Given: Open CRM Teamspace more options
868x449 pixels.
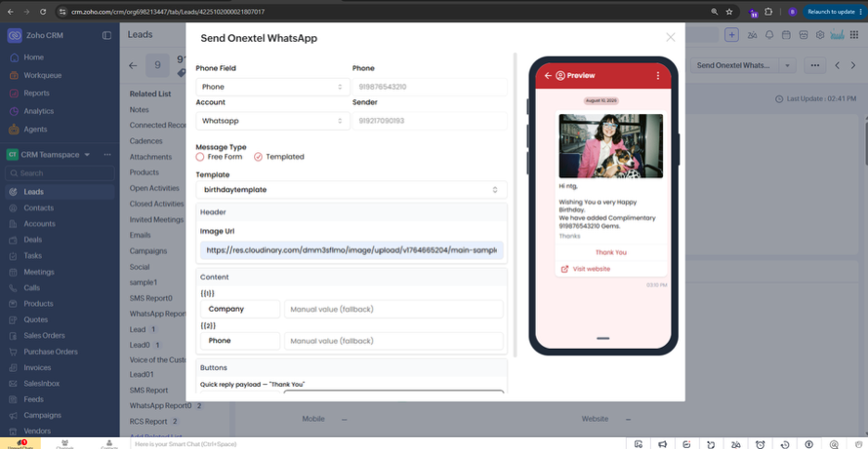Looking at the screenshot, I should 108,155.
